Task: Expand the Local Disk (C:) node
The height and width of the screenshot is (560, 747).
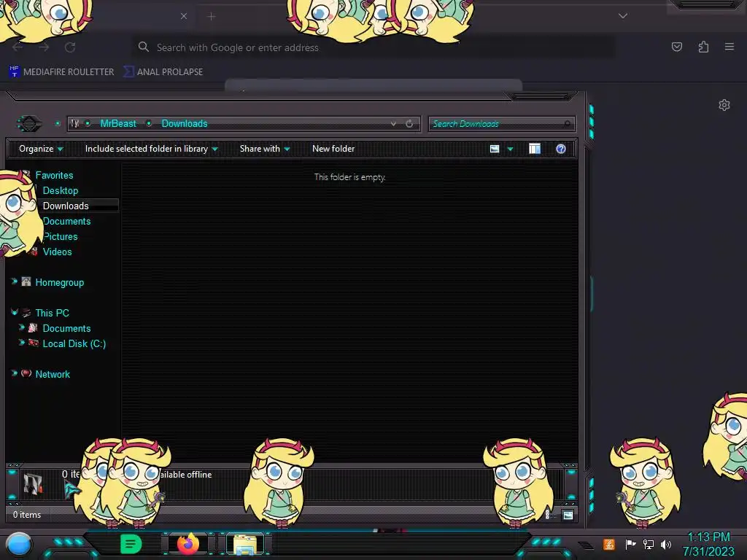Action: tap(21, 343)
